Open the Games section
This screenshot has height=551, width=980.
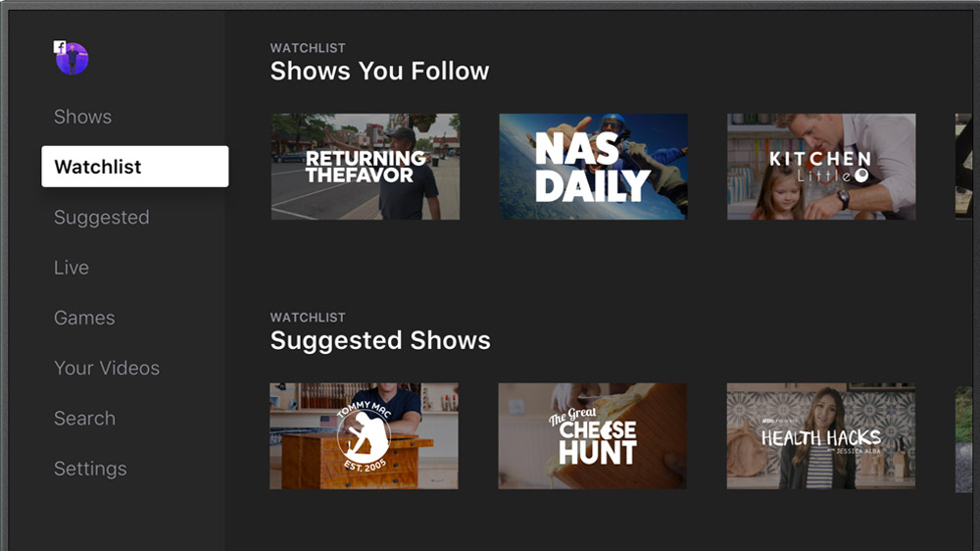84,318
